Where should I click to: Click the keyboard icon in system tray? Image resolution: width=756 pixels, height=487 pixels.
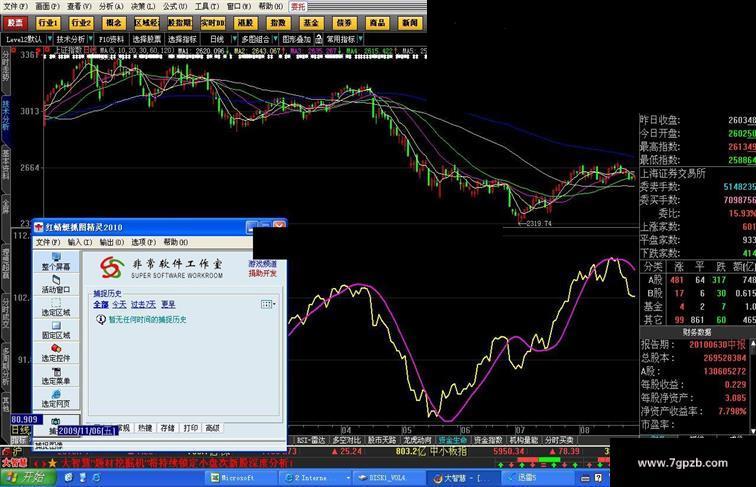(x=585, y=478)
